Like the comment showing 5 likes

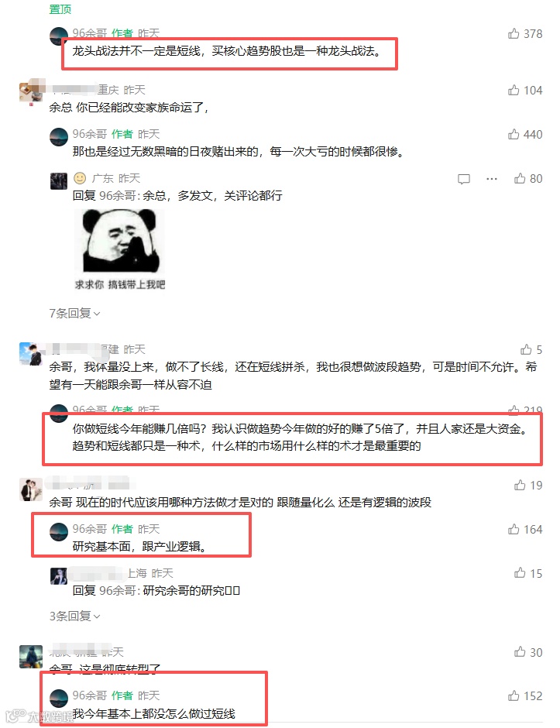(x=526, y=349)
